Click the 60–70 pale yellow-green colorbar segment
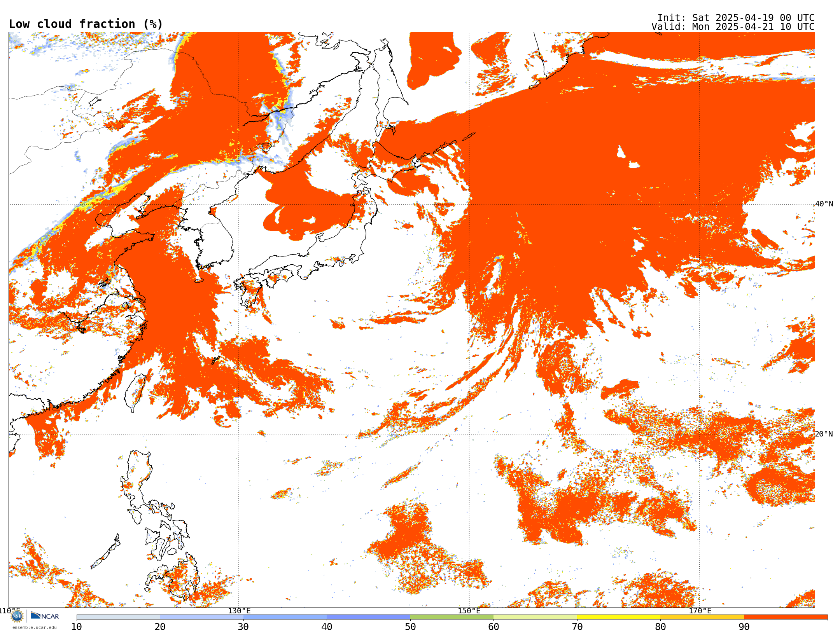This screenshot has width=840, height=632. [x=535, y=617]
